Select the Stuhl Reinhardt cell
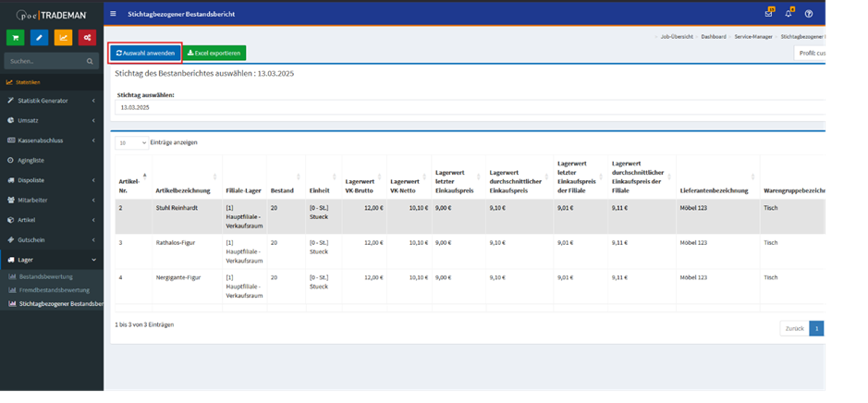Viewport: 868px width, 403px height. (x=187, y=216)
